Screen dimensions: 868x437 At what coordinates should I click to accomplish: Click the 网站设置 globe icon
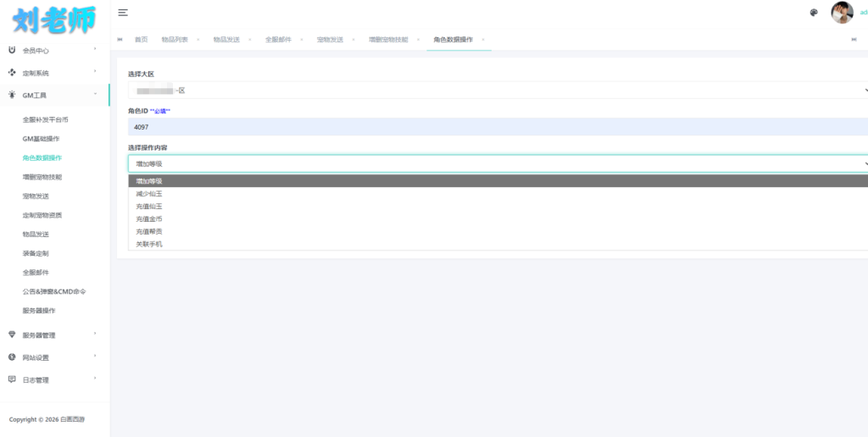coord(12,357)
